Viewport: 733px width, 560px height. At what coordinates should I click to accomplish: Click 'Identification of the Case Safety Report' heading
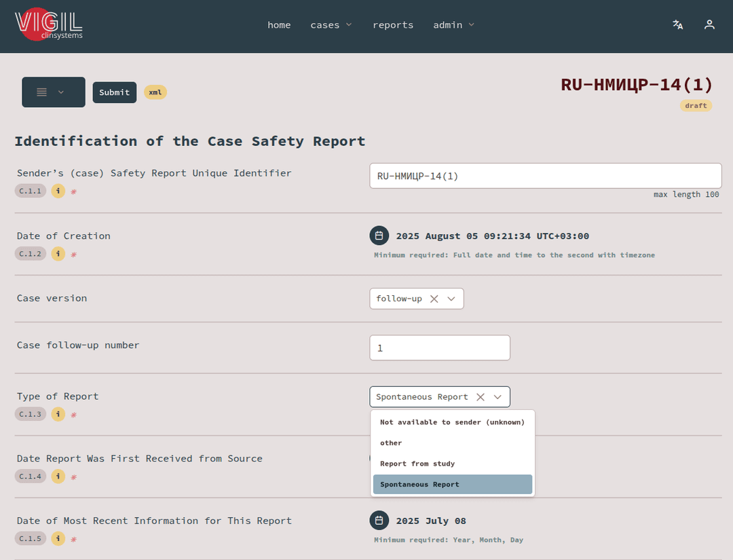[x=190, y=141]
